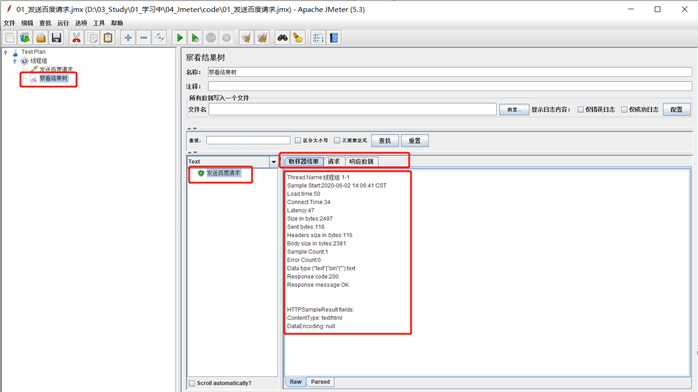Click the Toggle enable/disable toolbar icon

pyautogui.click(x=159, y=38)
